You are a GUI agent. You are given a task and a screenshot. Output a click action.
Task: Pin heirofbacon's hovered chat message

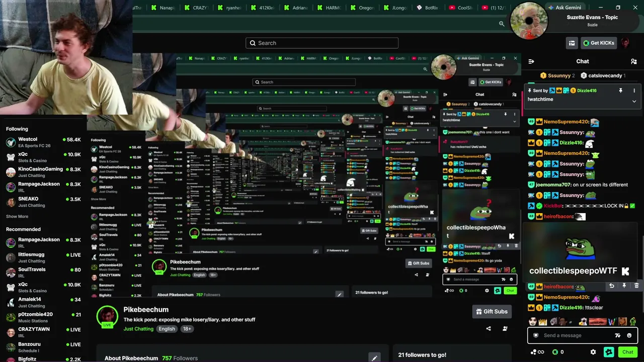(x=624, y=286)
